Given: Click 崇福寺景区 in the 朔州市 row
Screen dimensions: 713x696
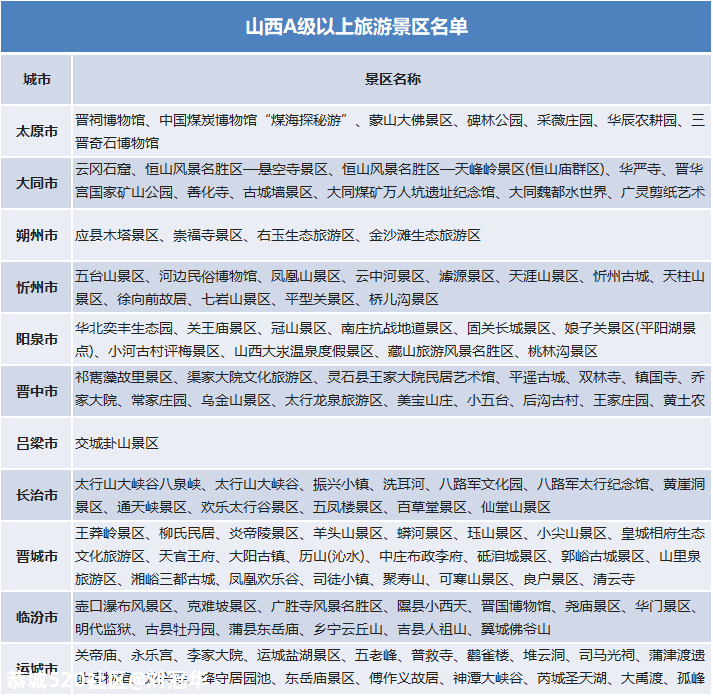Looking at the screenshot, I should pyautogui.click(x=208, y=235).
